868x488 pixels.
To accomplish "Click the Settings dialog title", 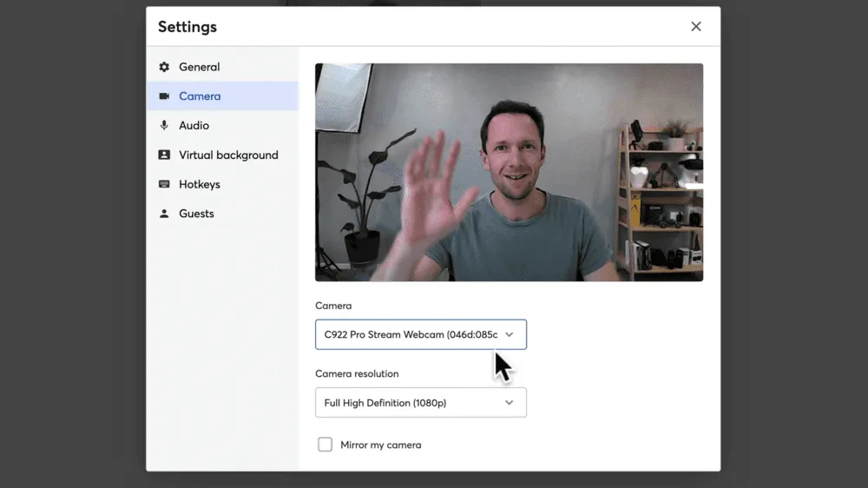I will (187, 27).
